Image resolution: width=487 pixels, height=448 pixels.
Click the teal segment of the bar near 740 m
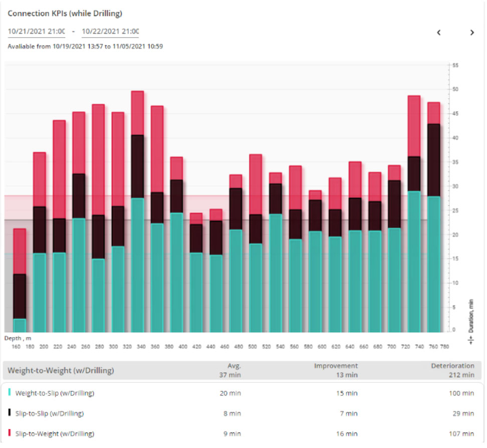click(414, 261)
